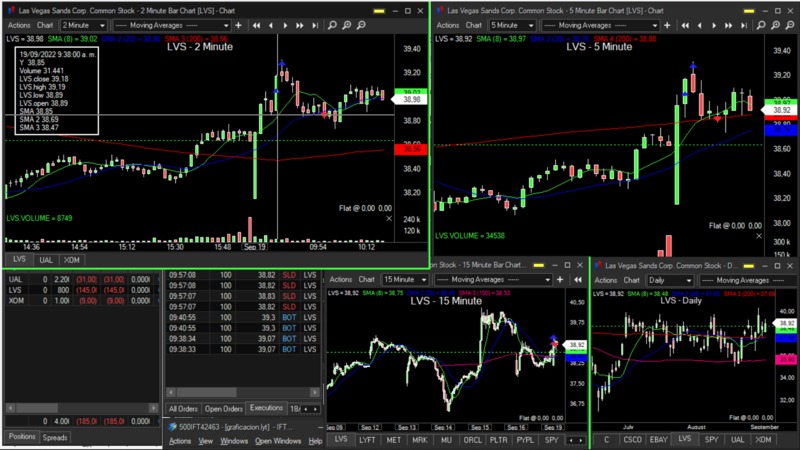
Task: Select the Open Orders tab
Action: coord(223,409)
